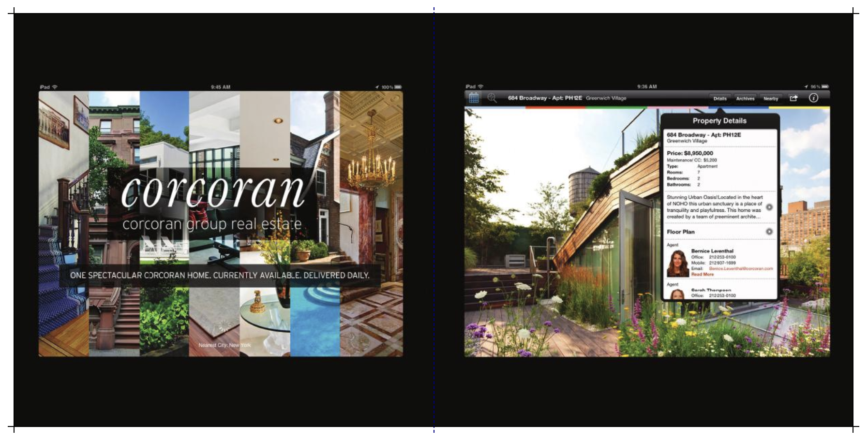Click the Stunning Urban Oasis description text

pos(715,207)
